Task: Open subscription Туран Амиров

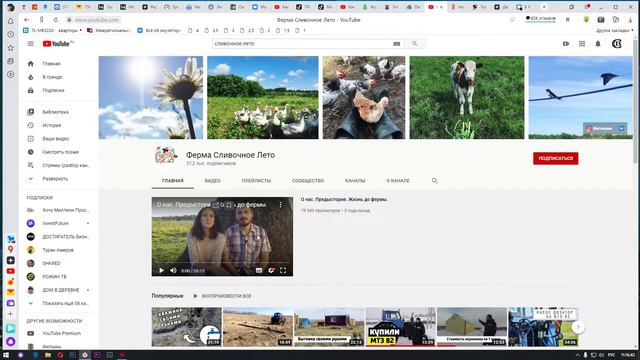Action: pos(58,250)
